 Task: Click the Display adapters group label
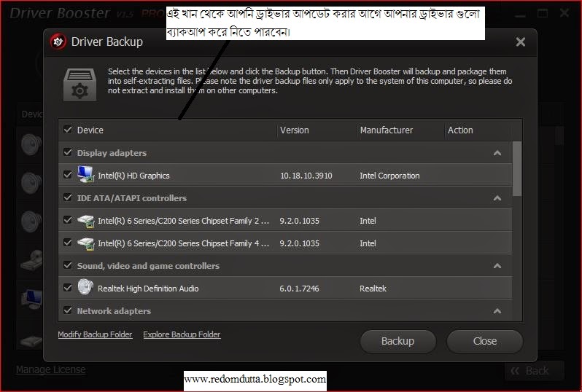112,153
